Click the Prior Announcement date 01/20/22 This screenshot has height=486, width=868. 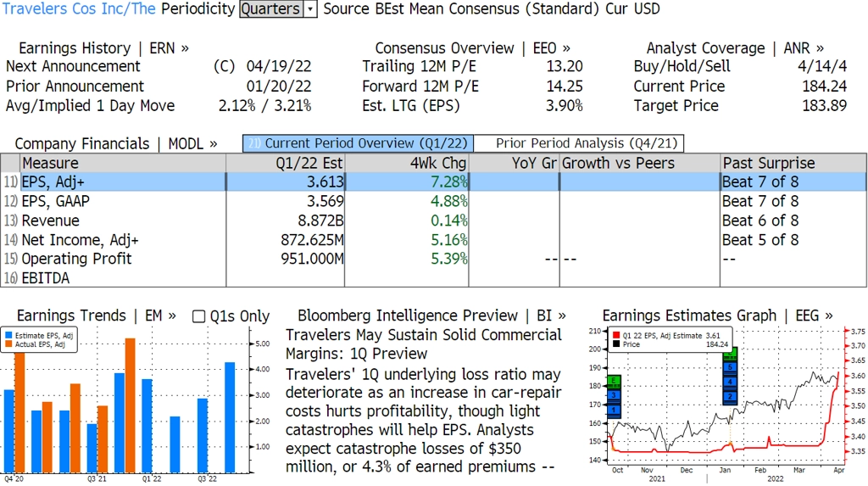point(278,87)
